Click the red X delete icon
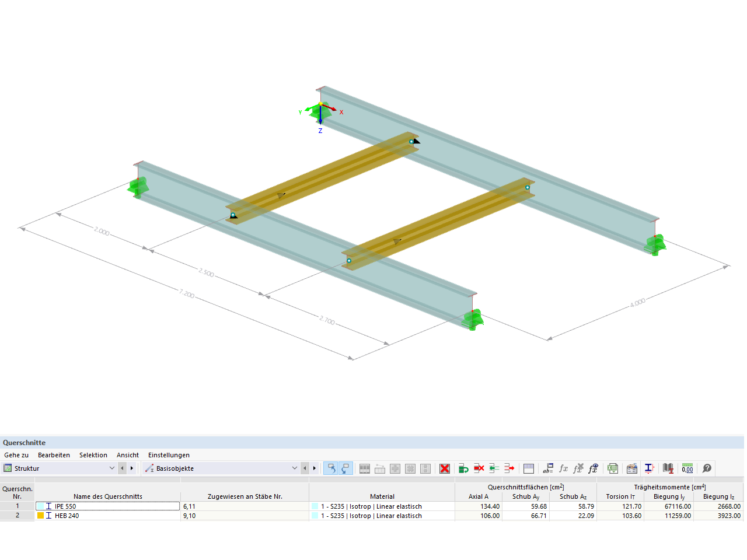Viewport: 747px width, 560px height. click(445, 468)
